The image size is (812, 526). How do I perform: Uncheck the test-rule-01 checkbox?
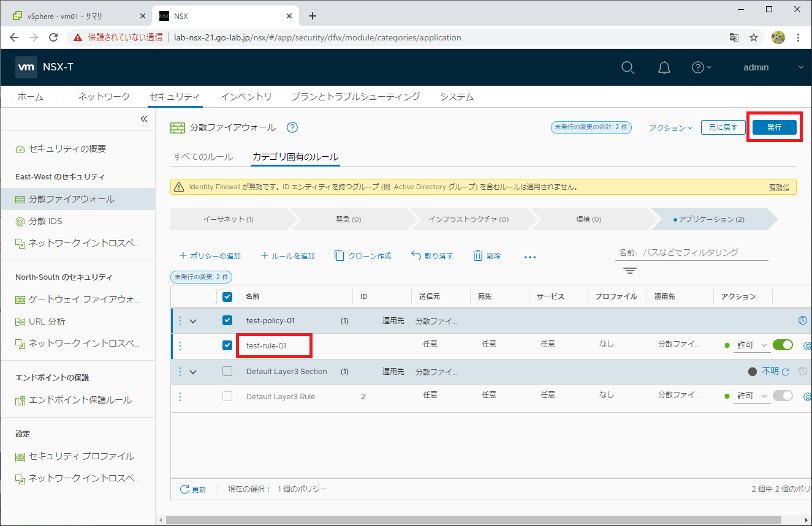[x=227, y=345]
